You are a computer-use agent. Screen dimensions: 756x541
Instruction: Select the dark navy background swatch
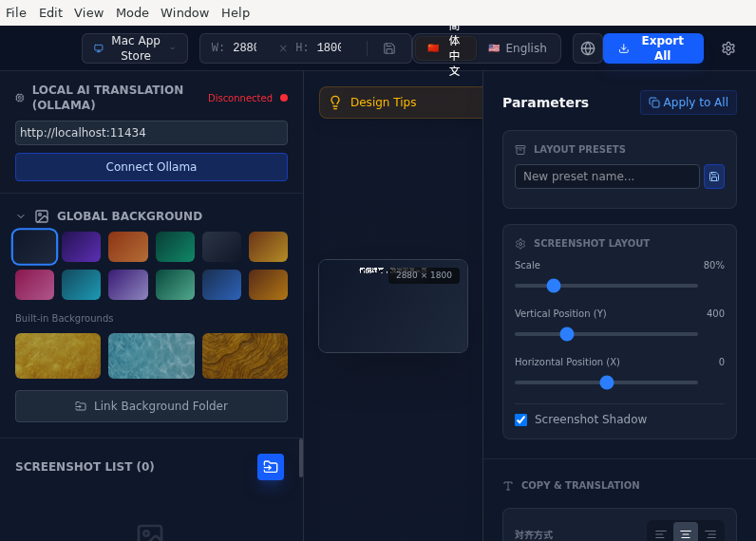pos(35,247)
